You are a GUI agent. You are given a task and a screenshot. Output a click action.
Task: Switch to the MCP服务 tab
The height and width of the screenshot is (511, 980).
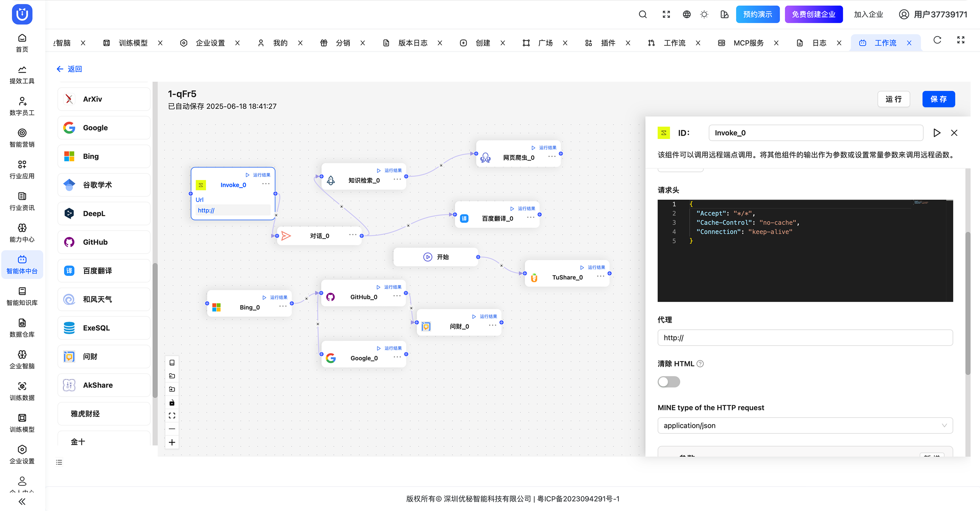click(748, 43)
